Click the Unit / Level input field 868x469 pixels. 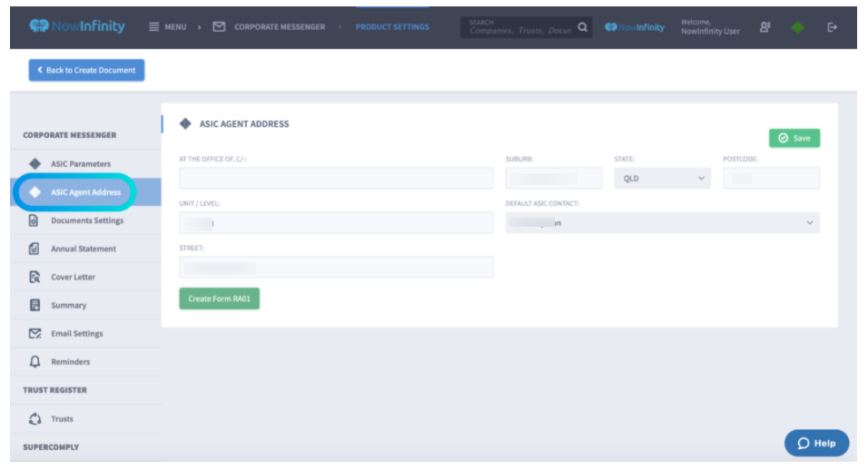[336, 222]
